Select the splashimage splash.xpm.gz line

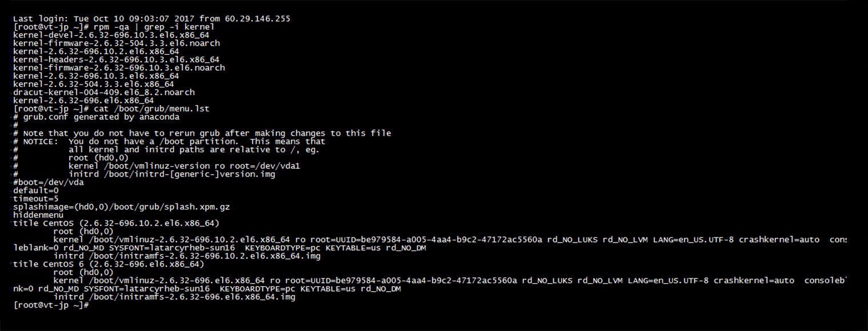click(121, 207)
